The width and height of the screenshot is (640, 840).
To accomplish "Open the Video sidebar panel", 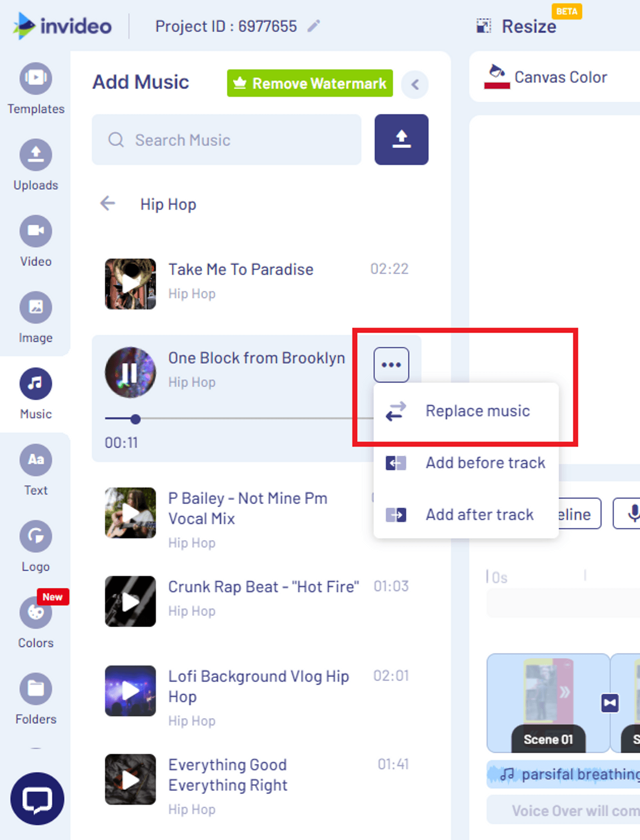I will [36, 241].
